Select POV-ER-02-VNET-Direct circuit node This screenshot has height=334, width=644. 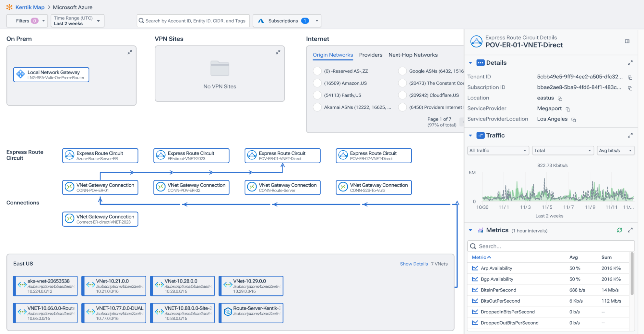tap(374, 155)
